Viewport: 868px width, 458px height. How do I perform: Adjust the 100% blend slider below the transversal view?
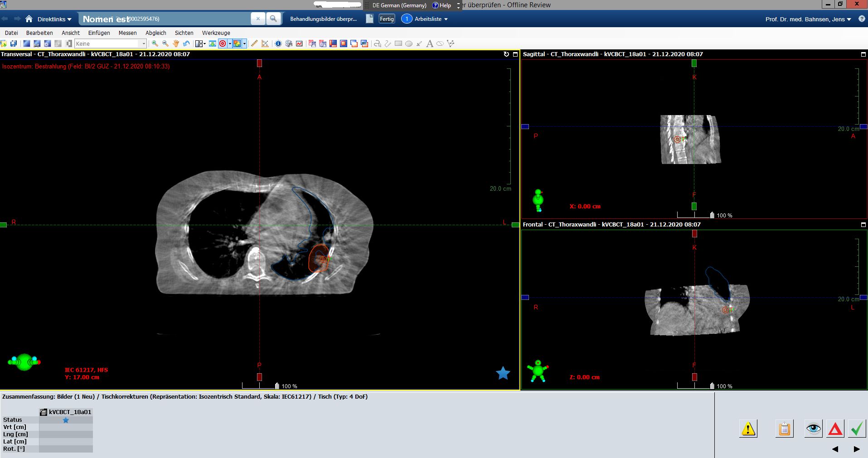tap(276, 386)
